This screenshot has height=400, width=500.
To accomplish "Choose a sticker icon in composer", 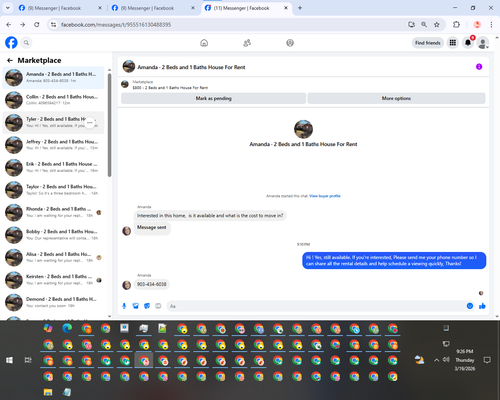I will click(x=147, y=306).
